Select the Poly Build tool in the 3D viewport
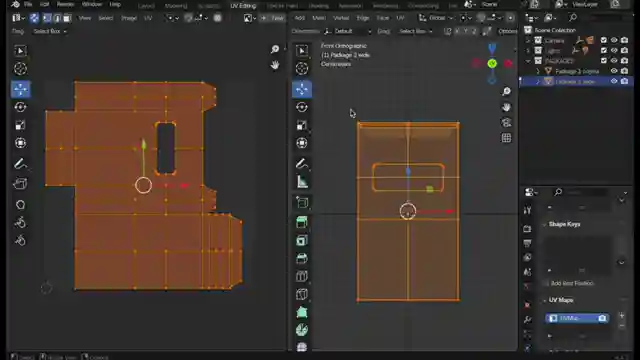This screenshot has height=360, width=640. [302, 312]
